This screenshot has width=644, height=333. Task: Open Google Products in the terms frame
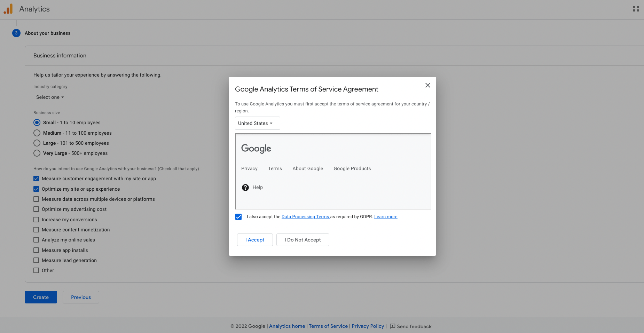352,168
